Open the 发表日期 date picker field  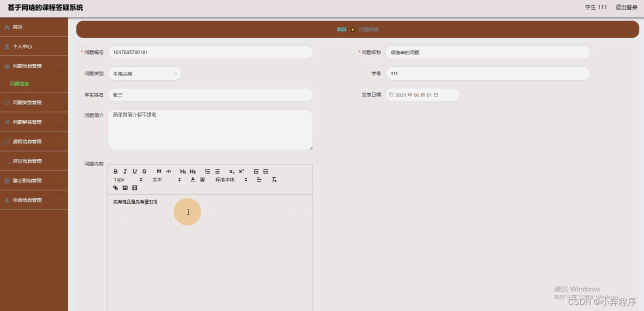(423, 94)
